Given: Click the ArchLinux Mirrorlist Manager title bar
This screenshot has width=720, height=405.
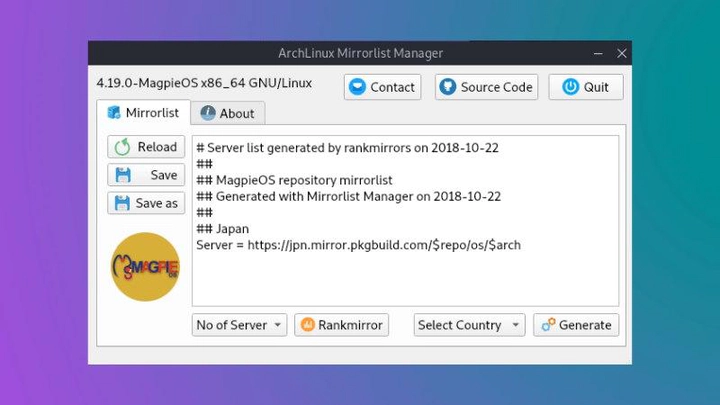Looking at the screenshot, I should [359, 53].
